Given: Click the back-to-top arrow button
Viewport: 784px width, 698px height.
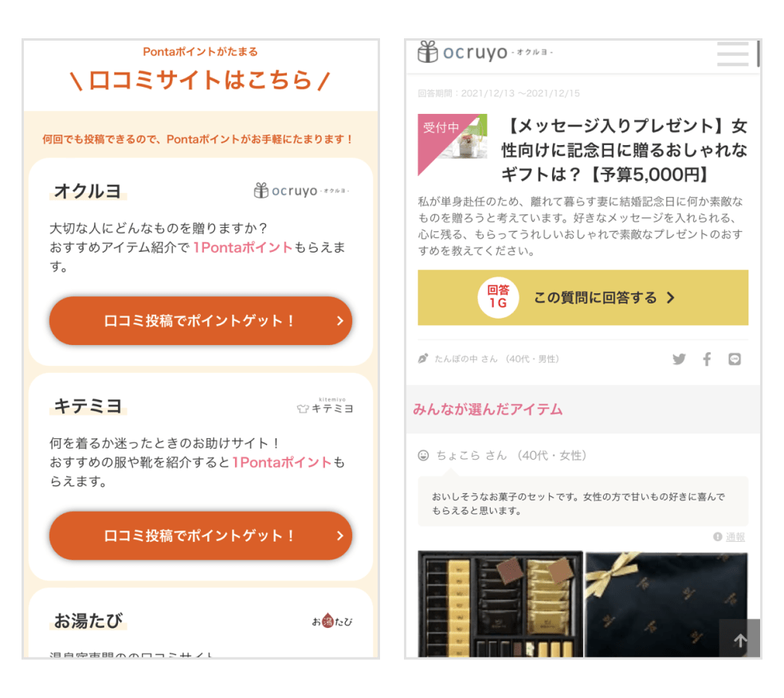Looking at the screenshot, I should 740,639.
